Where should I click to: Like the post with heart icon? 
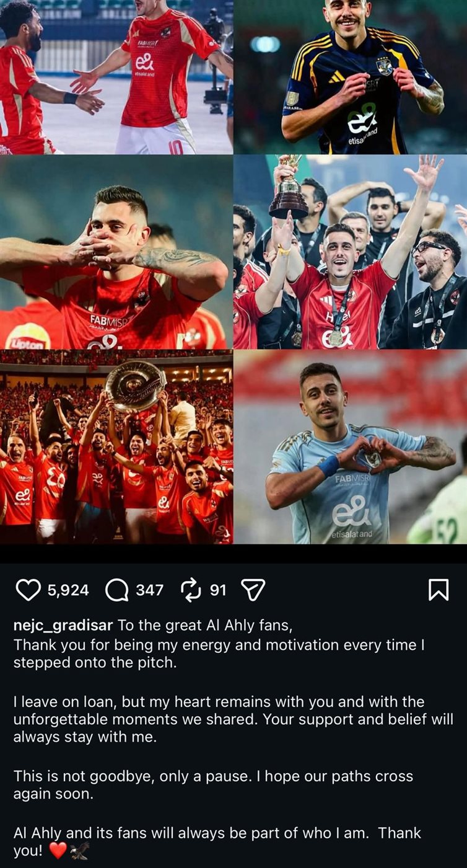point(28,590)
